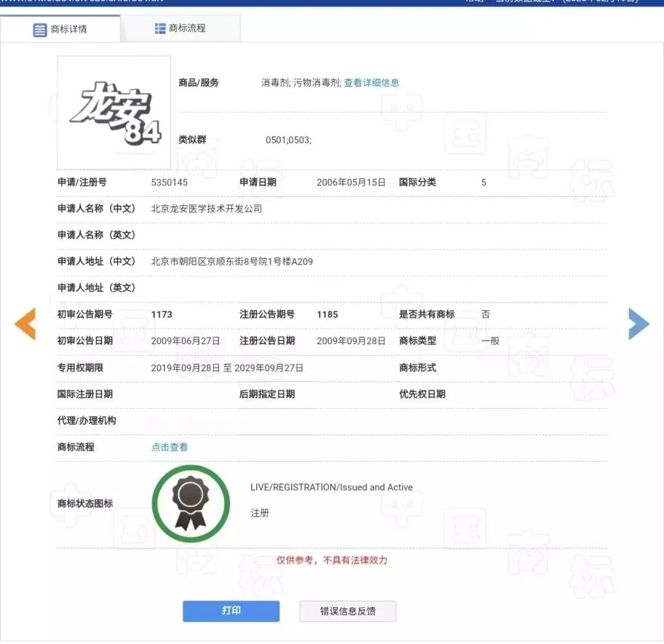Open the 商标详情 tab

(x=60, y=29)
